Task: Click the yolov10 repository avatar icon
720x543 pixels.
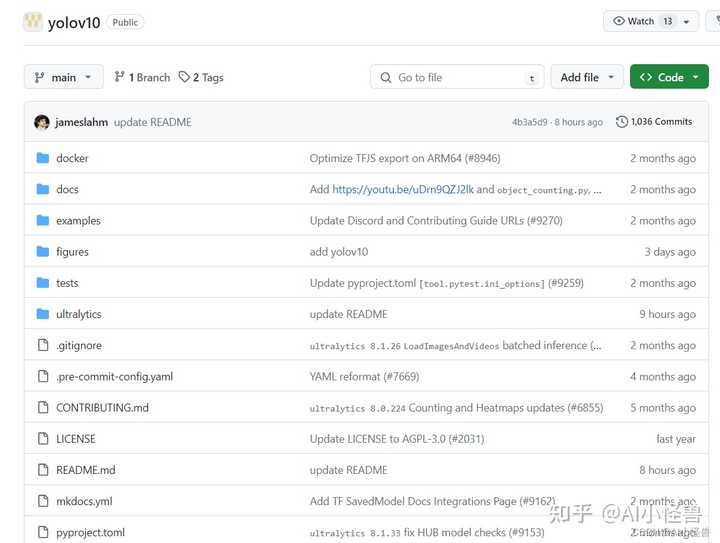Action: [x=33, y=22]
